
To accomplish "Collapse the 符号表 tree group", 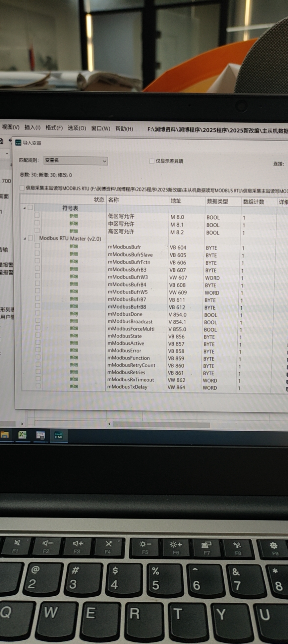I will [24, 208].
